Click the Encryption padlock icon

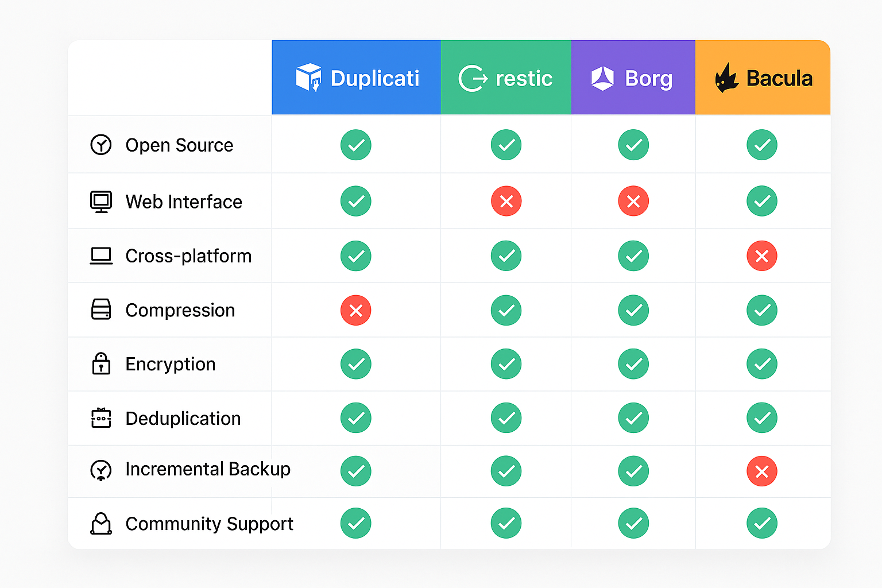coord(101,363)
